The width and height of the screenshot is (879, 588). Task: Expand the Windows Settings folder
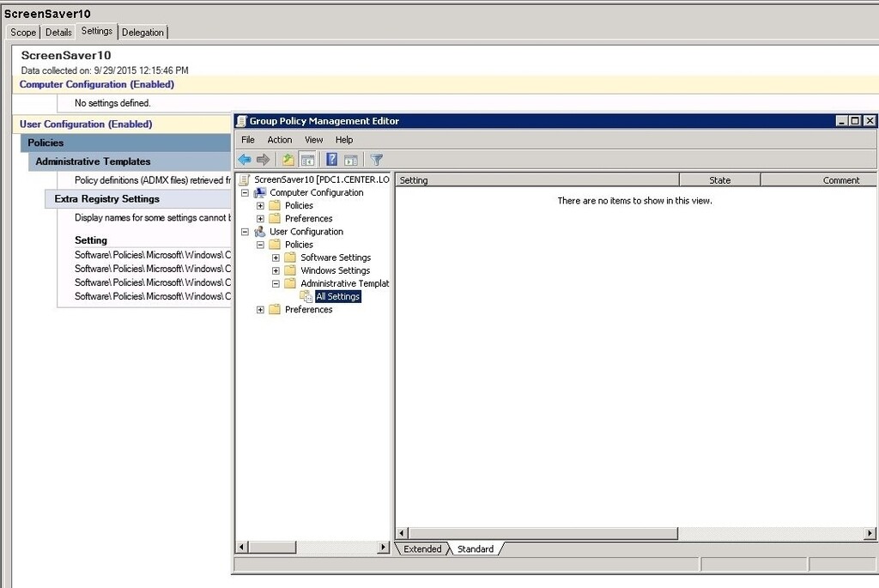(x=275, y=270)
